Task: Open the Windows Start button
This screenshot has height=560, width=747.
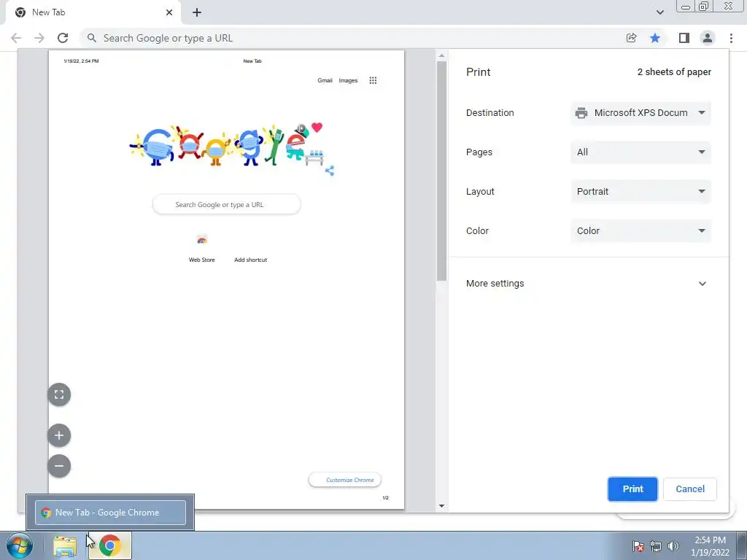Action: coord(20,545)
